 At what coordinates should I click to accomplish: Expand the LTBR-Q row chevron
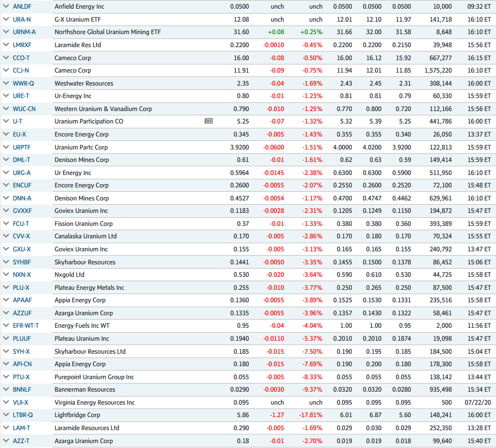[x=6, y=415]
